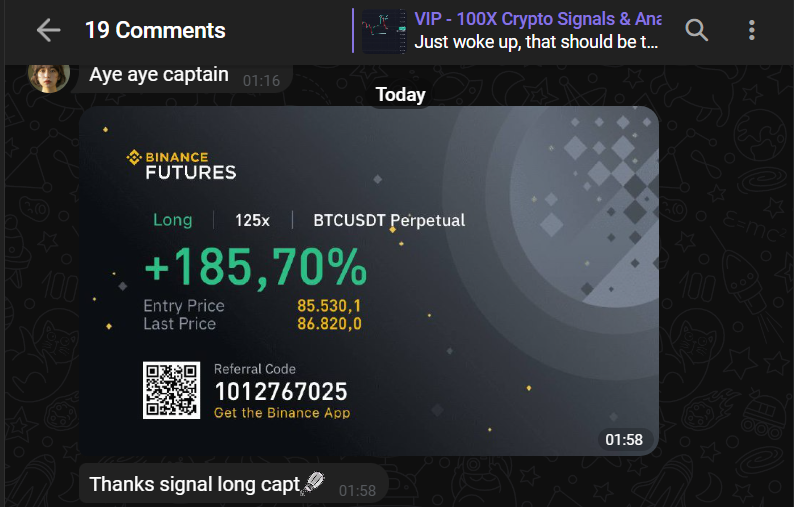Click the +185,70% profit figure
Viewport: 794px width, 507px height.
tap(256, 268)
